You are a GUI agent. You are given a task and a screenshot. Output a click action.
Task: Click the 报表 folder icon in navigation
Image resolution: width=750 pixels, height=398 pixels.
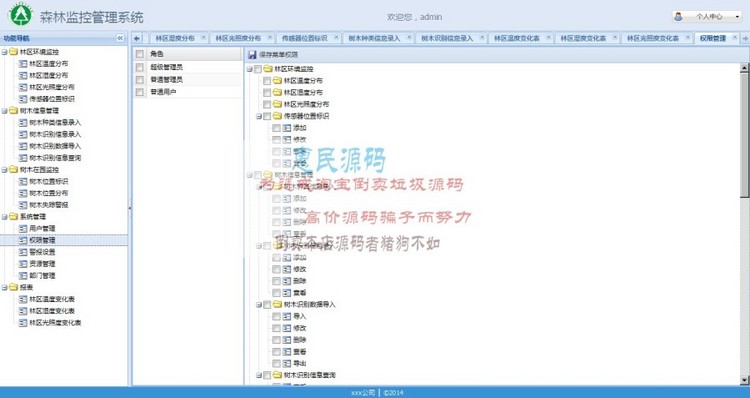pos(13,287)
